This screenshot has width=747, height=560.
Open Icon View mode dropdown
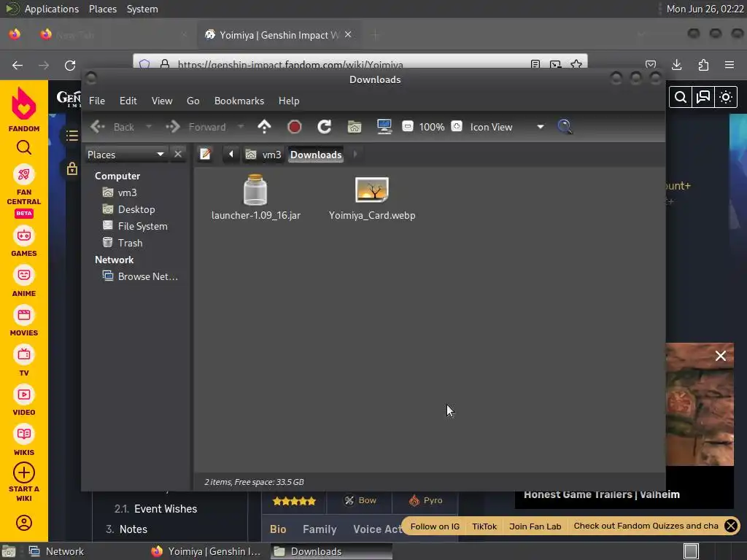click(507, 127)
